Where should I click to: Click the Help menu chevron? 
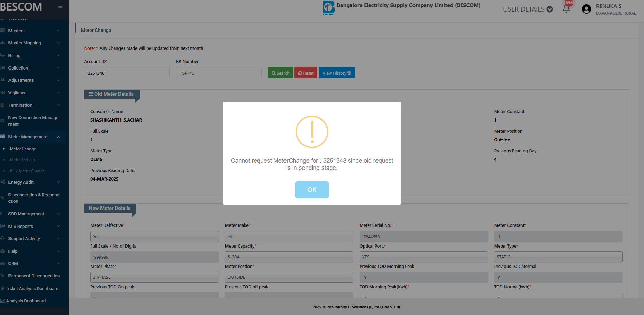58,251
